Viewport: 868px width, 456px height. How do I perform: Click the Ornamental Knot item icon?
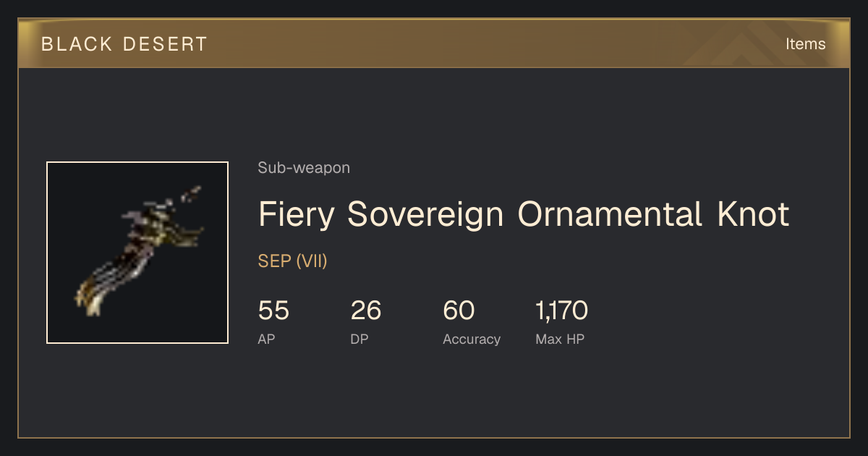[137, 253]
